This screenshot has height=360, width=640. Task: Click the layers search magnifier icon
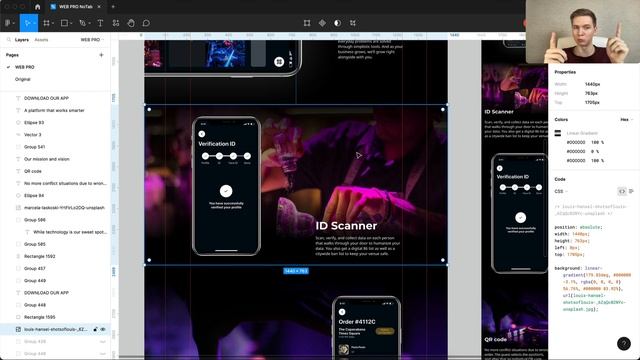pos(9,40)
